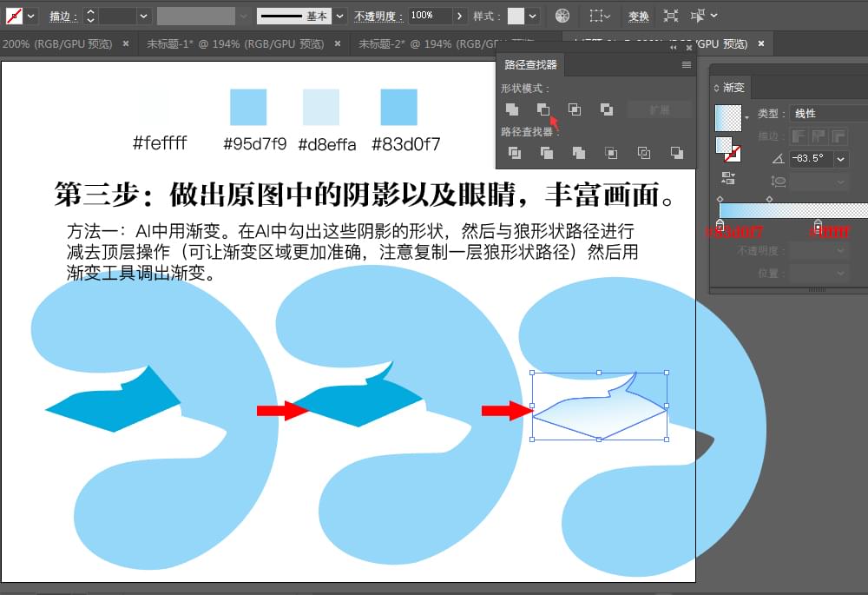Click the second stroke gradient alignment icon
Image resolution: width=868 pixels, height=595 pixels.
coord(819,136)
